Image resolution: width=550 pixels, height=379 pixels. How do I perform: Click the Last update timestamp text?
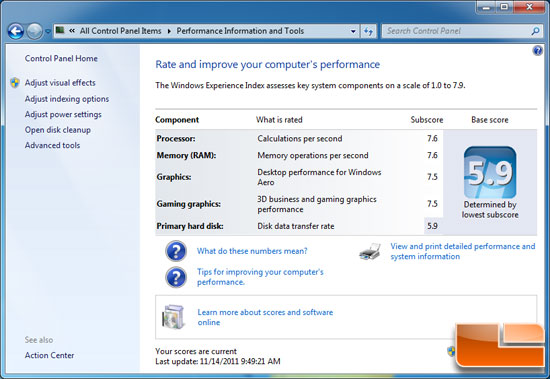click(x=218, y=361)
